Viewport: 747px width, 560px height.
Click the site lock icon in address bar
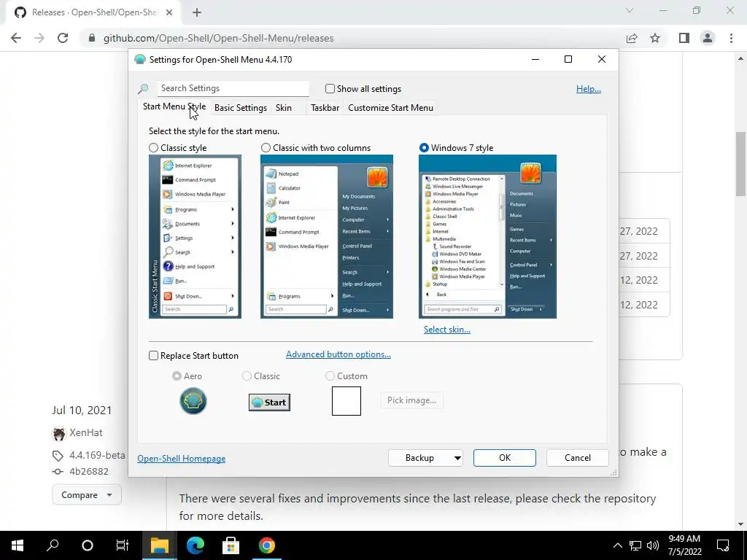coord(92,38)
